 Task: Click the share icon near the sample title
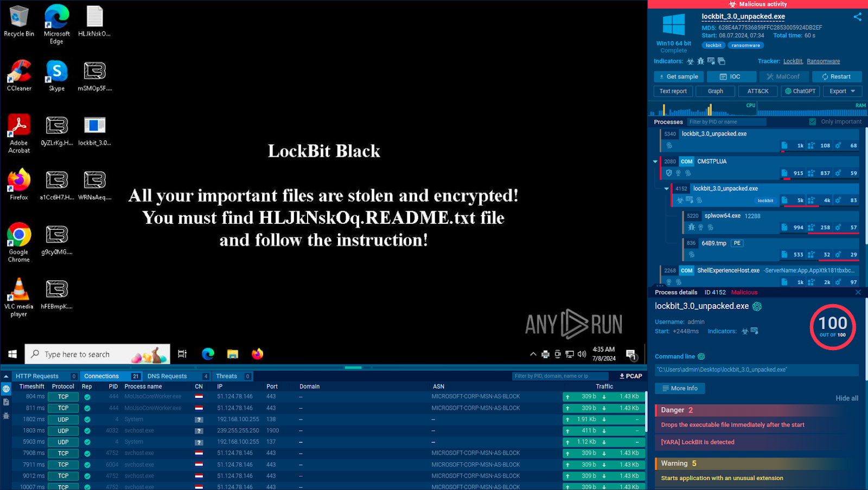click(857, 17)
